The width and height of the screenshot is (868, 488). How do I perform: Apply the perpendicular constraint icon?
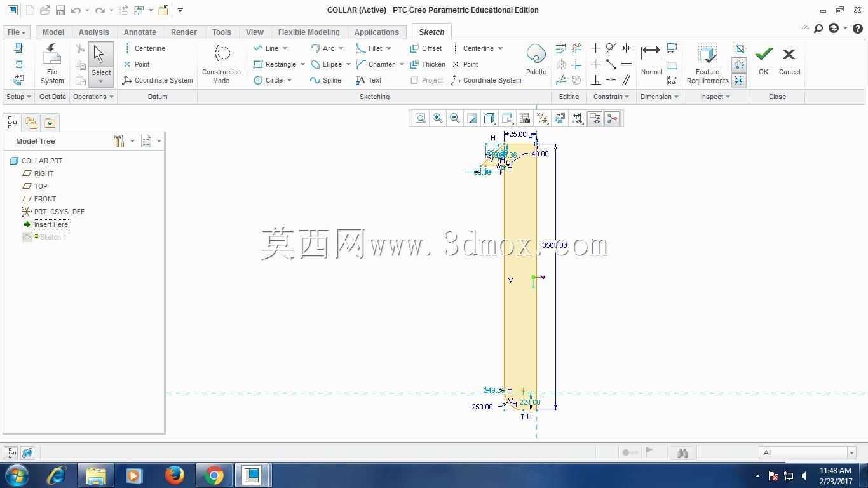(x=595, y=80)
